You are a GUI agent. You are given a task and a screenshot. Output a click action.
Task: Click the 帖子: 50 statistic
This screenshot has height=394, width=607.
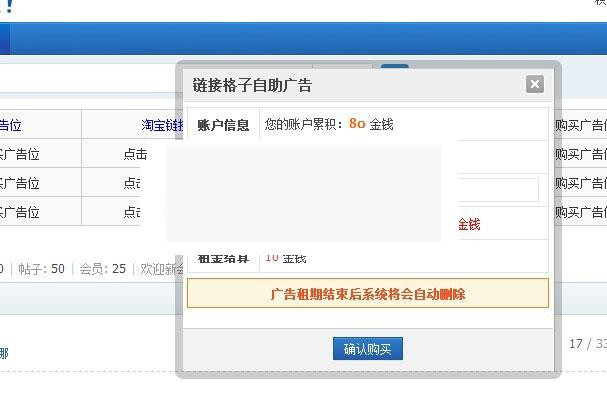[41, 269]
